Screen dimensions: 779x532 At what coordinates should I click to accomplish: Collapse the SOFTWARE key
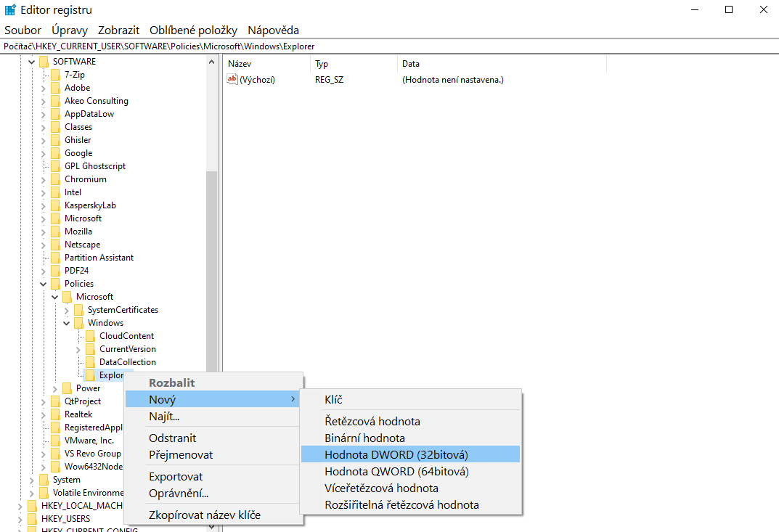[31, 62]
